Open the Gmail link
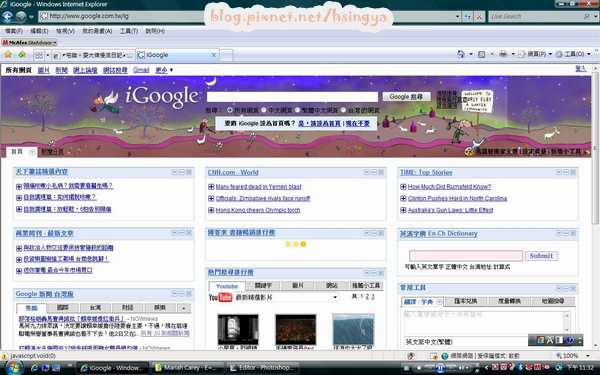 141,70
